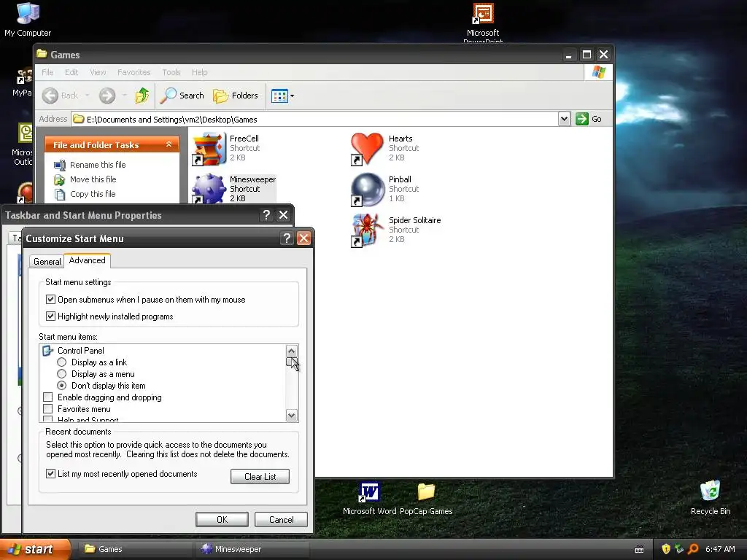
Task: Open the Back button history dropdown
Action: 88,96
